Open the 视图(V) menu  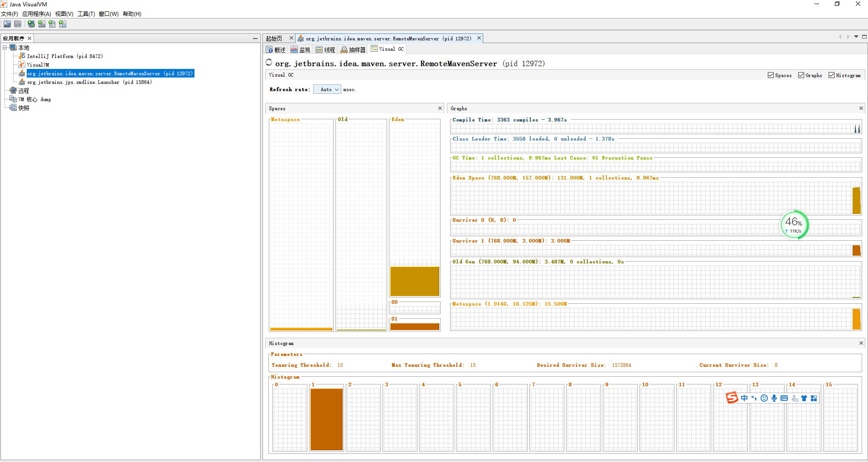point(64,14)
